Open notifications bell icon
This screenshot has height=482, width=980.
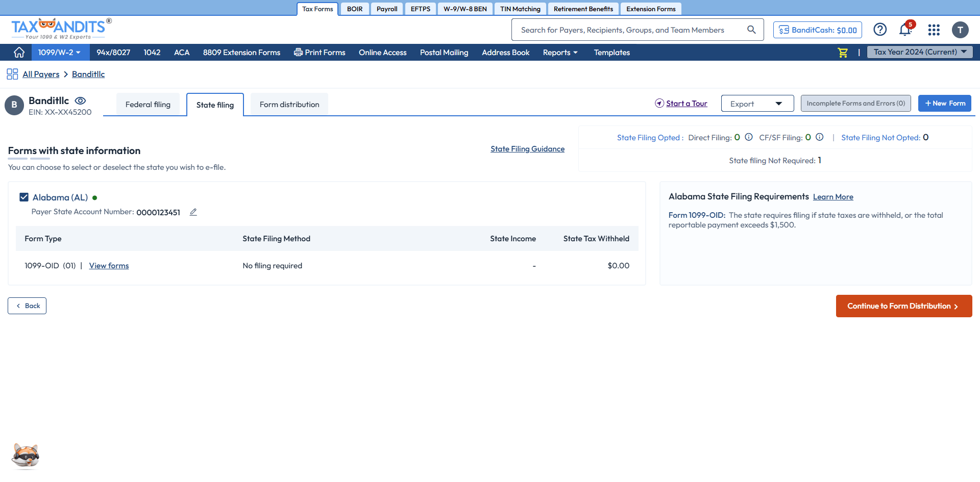click(x=905, y=30)
